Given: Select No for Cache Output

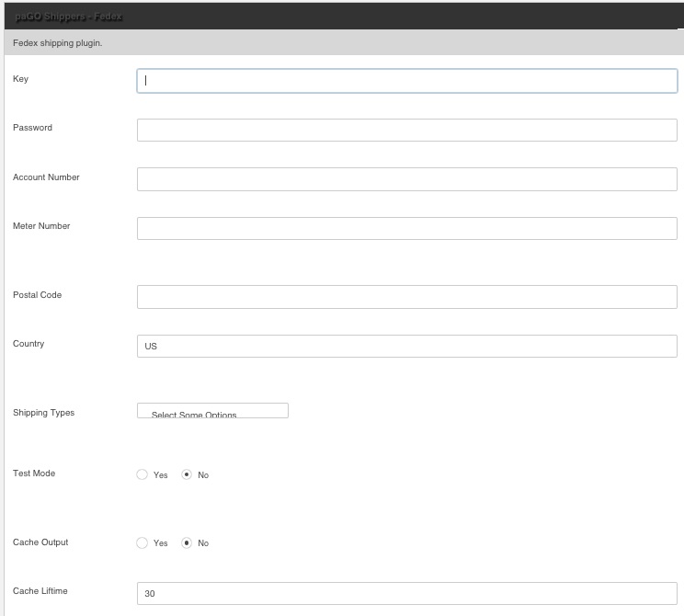Looking at the screenshot, I should (187, 542).
